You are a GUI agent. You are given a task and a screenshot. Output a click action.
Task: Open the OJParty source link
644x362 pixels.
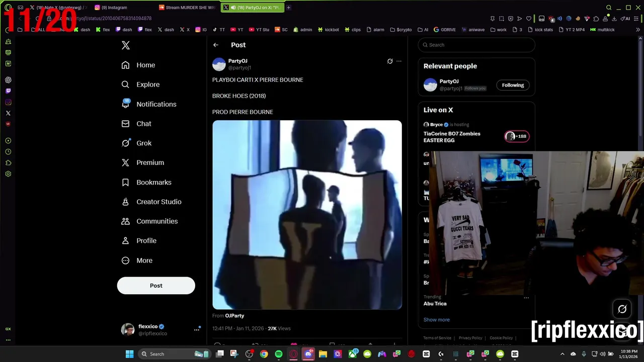coord(234,316)
